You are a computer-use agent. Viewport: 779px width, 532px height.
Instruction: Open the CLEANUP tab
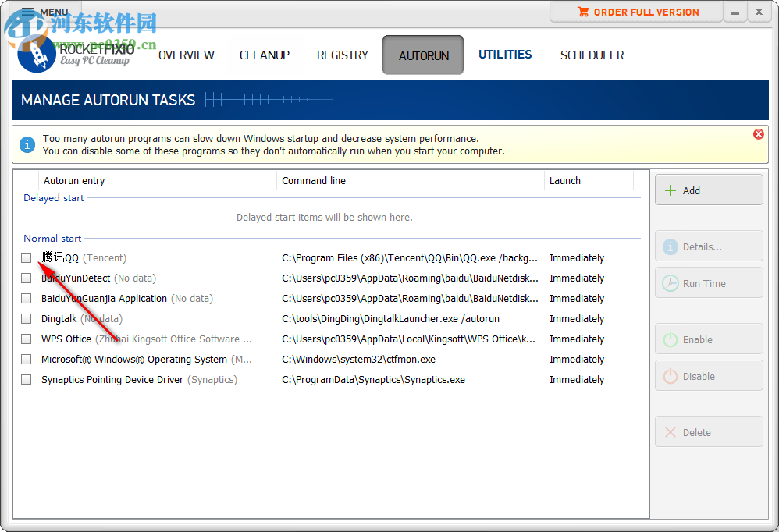click(265, 55)
